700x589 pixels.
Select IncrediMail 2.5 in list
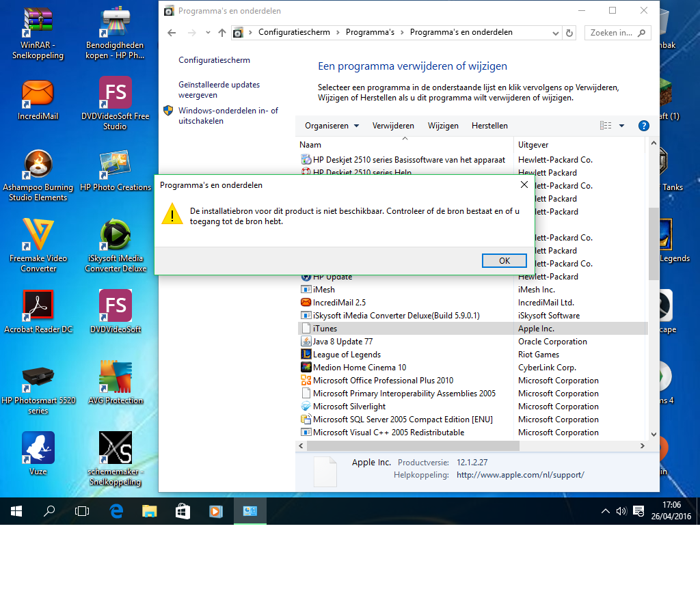(x=472, y=303)
